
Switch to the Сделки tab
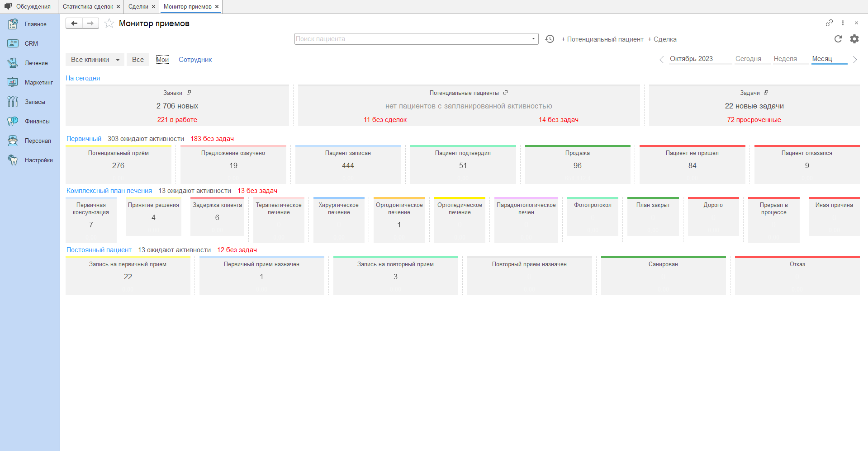tap(138, 7)
